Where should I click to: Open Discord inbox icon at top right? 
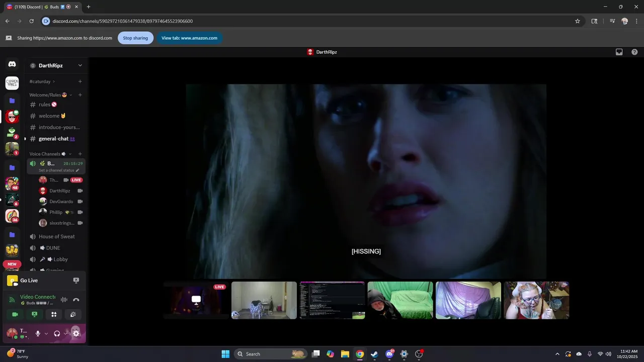[x=619, y=52]
